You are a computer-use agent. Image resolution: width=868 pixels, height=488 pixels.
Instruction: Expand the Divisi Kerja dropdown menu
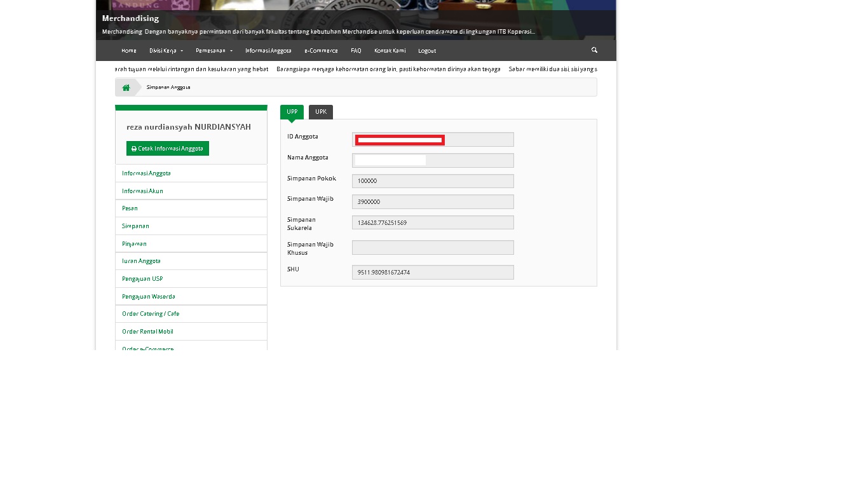pyautogui.click(x=166, y=51)
